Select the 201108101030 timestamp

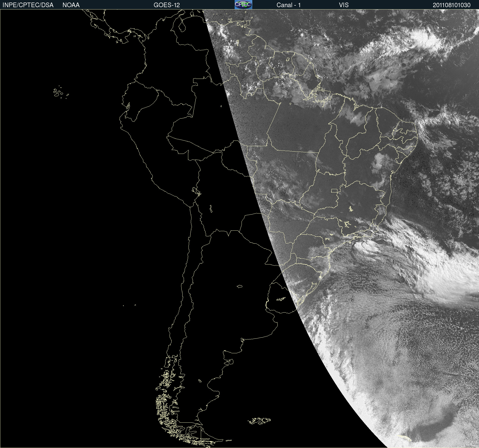[452, 5]
